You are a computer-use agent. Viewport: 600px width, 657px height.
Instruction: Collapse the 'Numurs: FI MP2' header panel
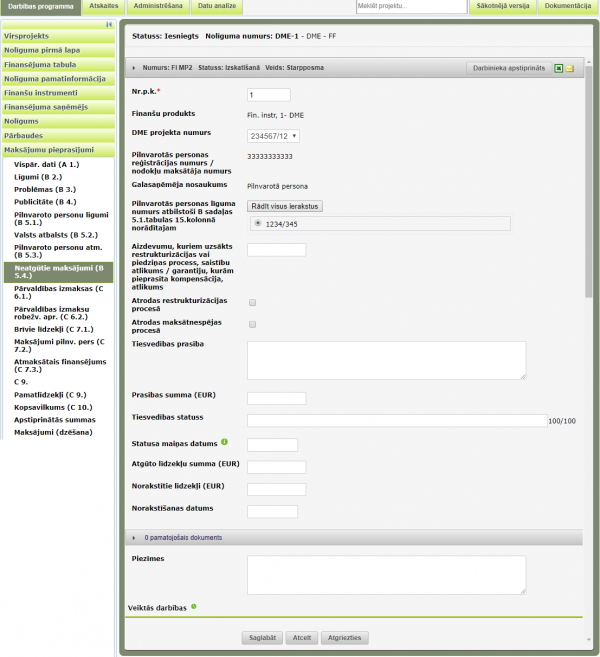136,68
